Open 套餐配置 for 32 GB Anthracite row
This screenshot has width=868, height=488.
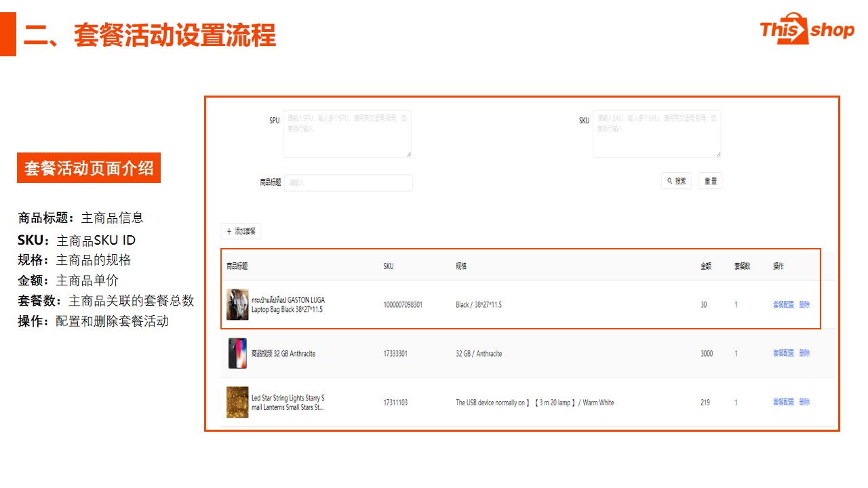[783, 353]
